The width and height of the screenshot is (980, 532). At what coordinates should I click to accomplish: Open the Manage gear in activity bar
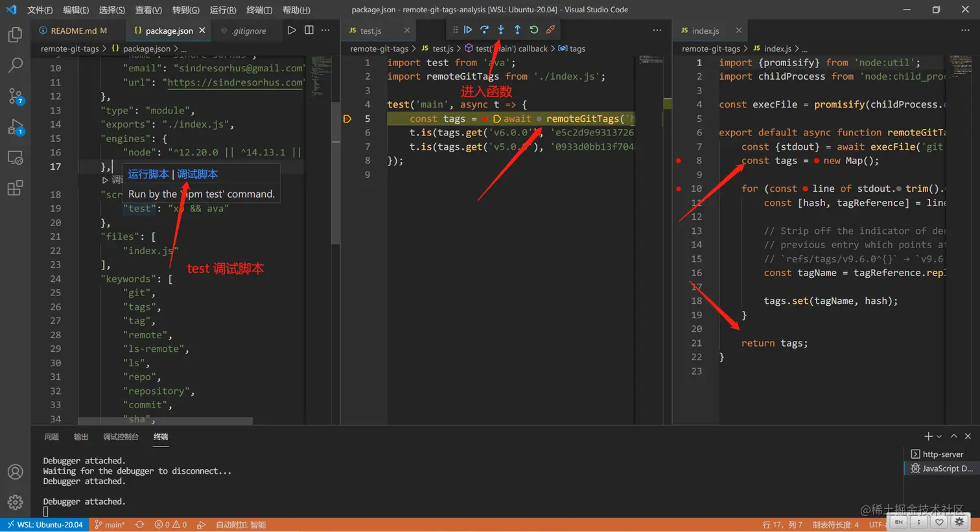point(15,502)
